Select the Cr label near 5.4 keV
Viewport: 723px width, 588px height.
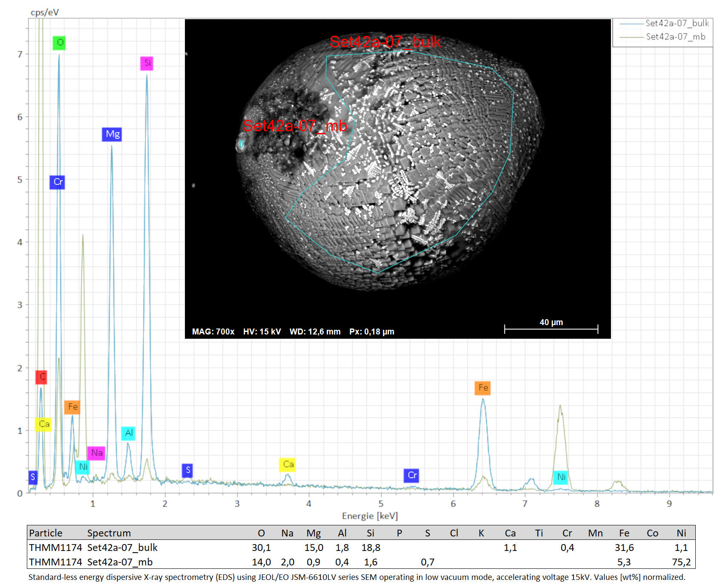412,476
